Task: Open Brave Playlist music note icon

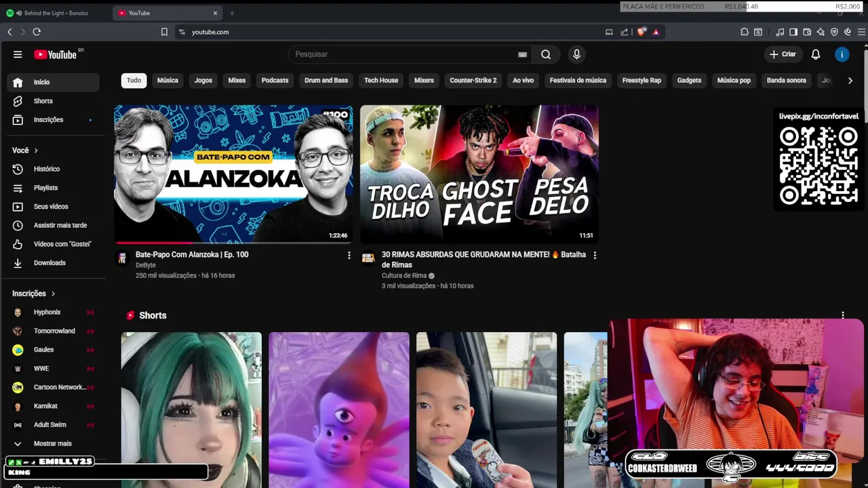Action: click(780, 32)
